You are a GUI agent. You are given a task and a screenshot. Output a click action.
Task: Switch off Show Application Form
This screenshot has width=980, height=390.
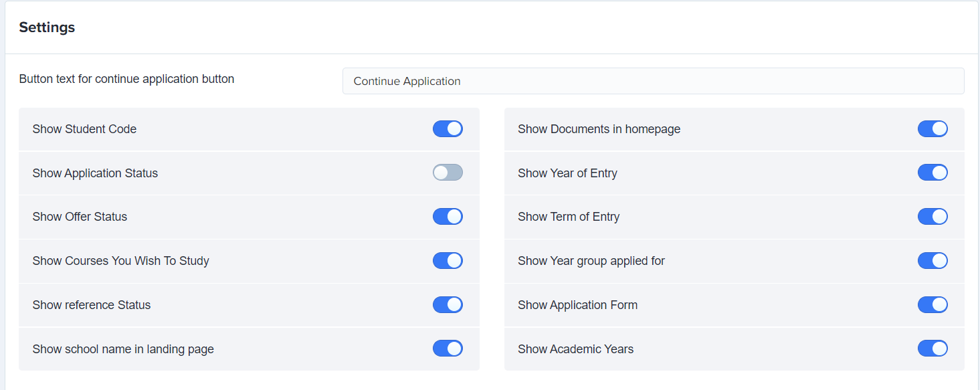(933, 305)
